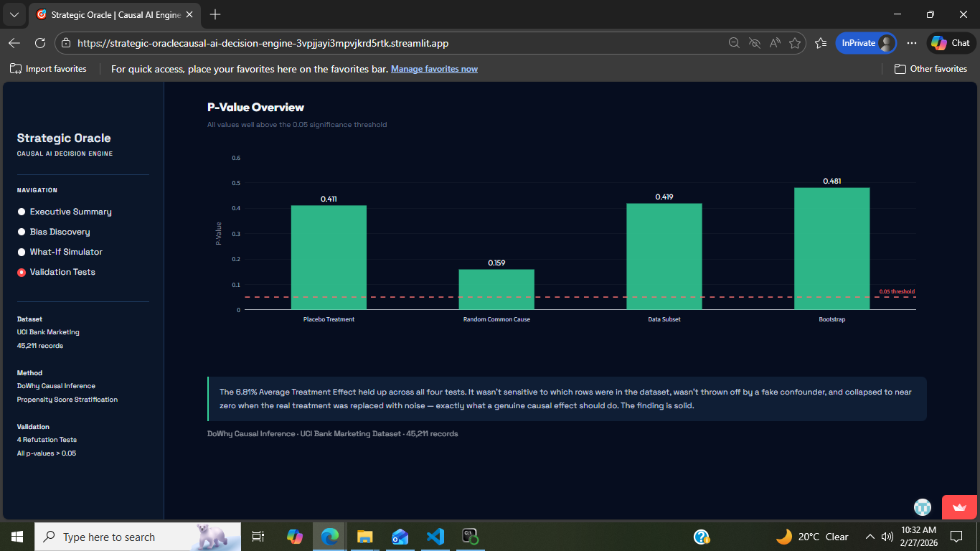Click Import favorites on favorites bar
Image resolution: width=980 pixels, height=551 pixels.
(x=48, y=69)
